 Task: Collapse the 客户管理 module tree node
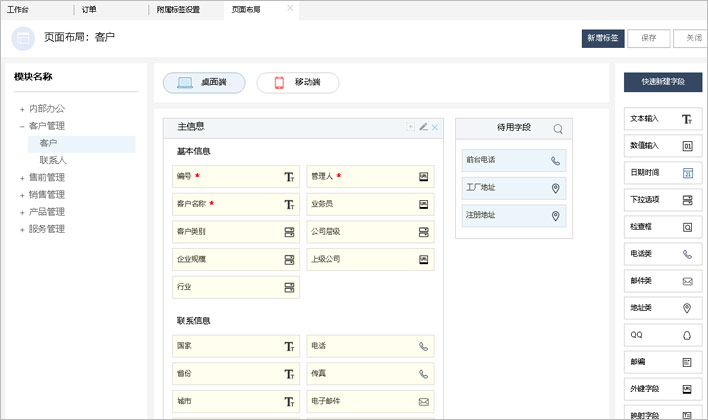(22, 126)
